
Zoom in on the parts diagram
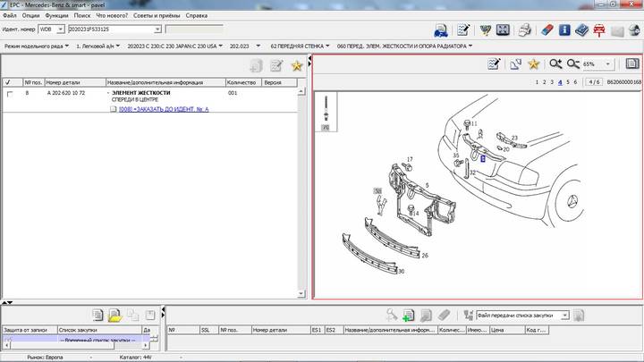(x=555, y=64)
